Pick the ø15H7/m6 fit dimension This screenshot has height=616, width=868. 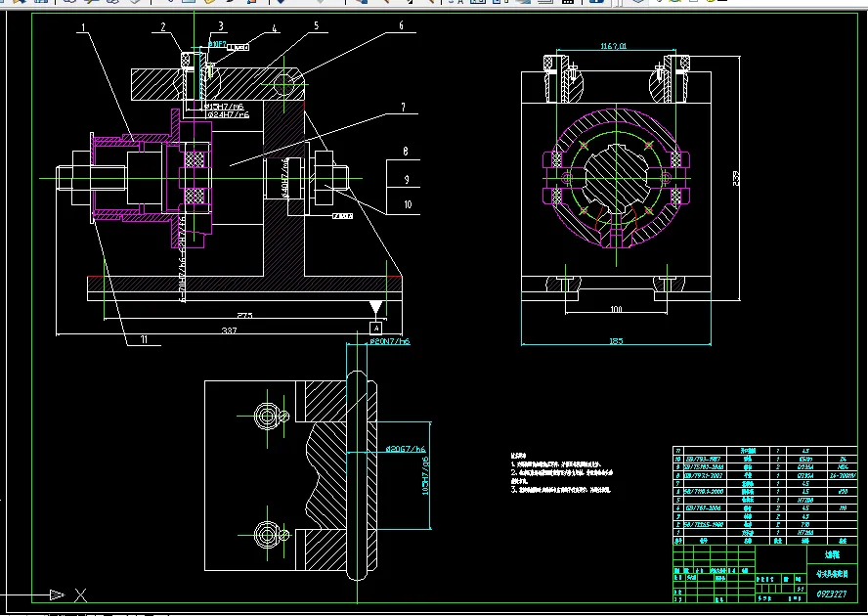224,107
